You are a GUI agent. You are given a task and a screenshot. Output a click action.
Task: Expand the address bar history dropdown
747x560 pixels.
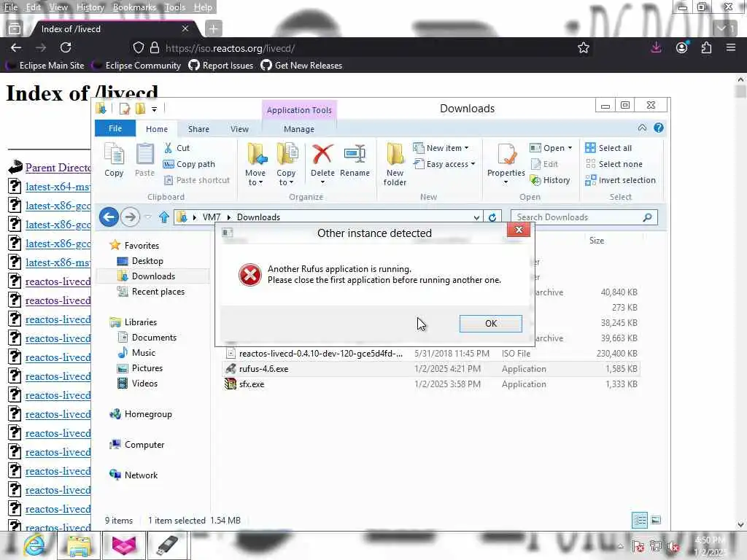[476, 217]
